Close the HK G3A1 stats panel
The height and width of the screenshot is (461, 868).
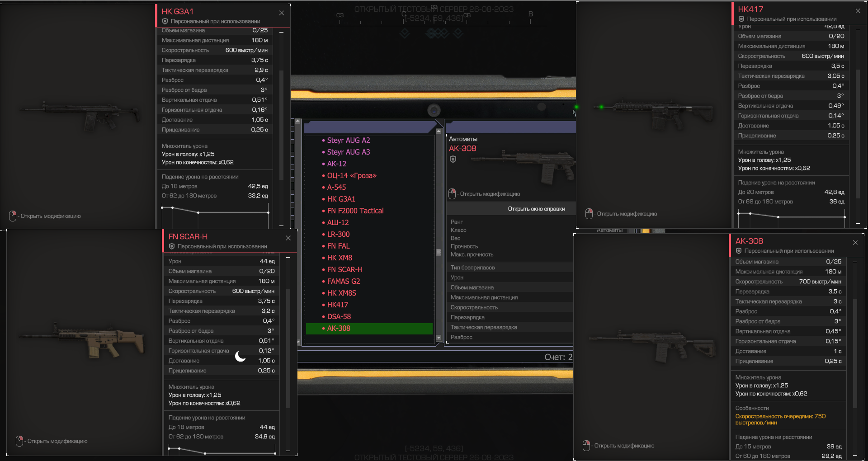[x=282, y=13]
